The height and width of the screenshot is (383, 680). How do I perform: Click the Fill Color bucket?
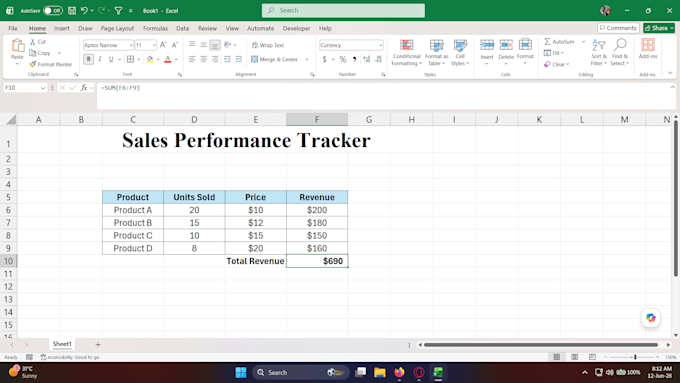click(x=150, y=59)
